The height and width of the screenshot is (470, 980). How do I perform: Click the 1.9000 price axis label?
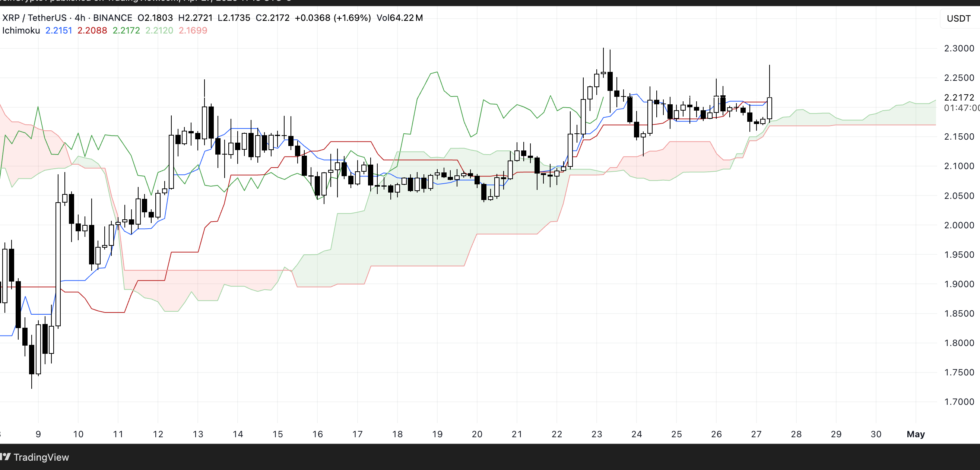point(959,284)
